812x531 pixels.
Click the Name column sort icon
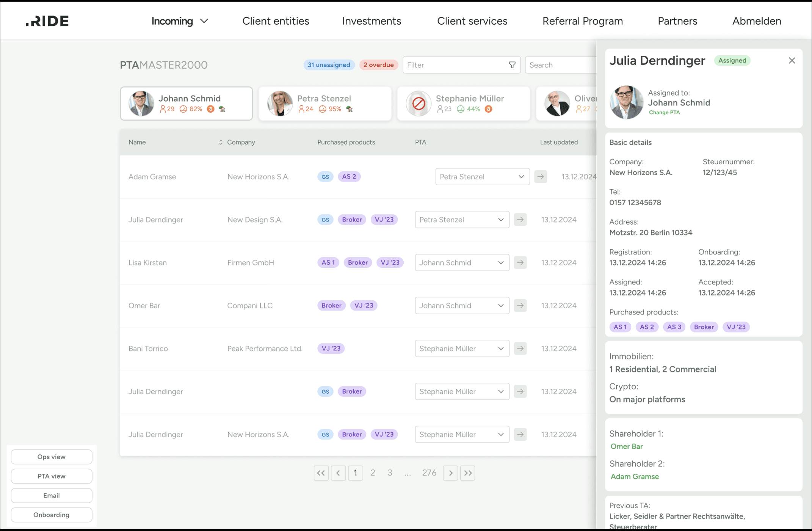[x=221, y=142]
